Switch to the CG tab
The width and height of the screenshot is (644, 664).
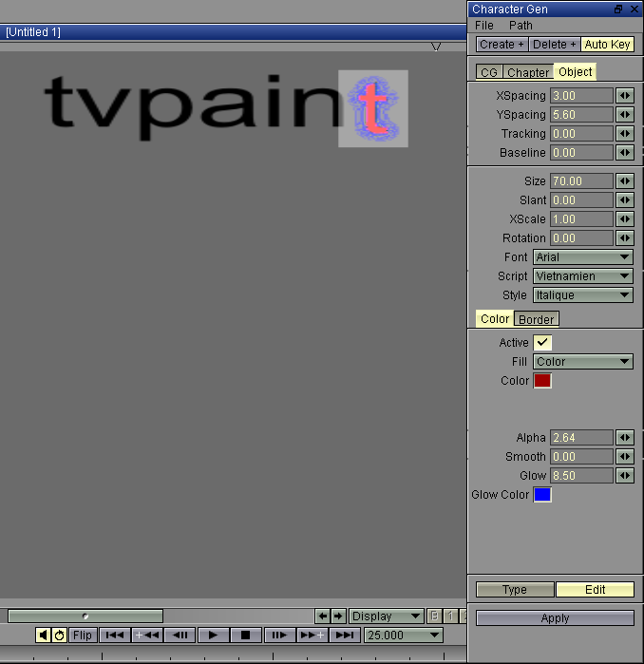pyautogui.click(x=489, y=72)
